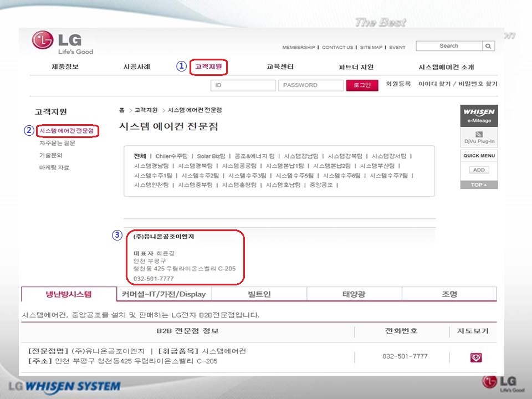Open the (주)유니온공조이엔지 dealer entry
The width and height of the screenshot is (532, 399).
click(163, 237)
